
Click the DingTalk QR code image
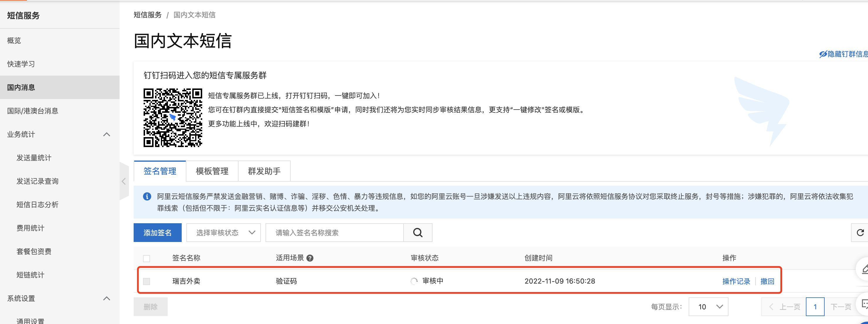tap(173, 117)
